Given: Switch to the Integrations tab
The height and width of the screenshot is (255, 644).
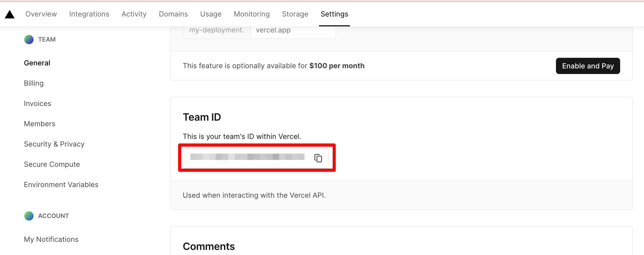Looking at the screenshot, I should [89, 14].
